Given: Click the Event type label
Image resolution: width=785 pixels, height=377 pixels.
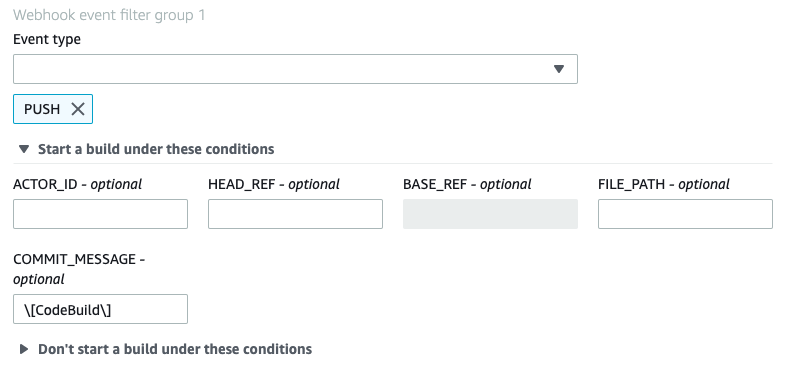Looking at the screenshot, I should point(47,39).
